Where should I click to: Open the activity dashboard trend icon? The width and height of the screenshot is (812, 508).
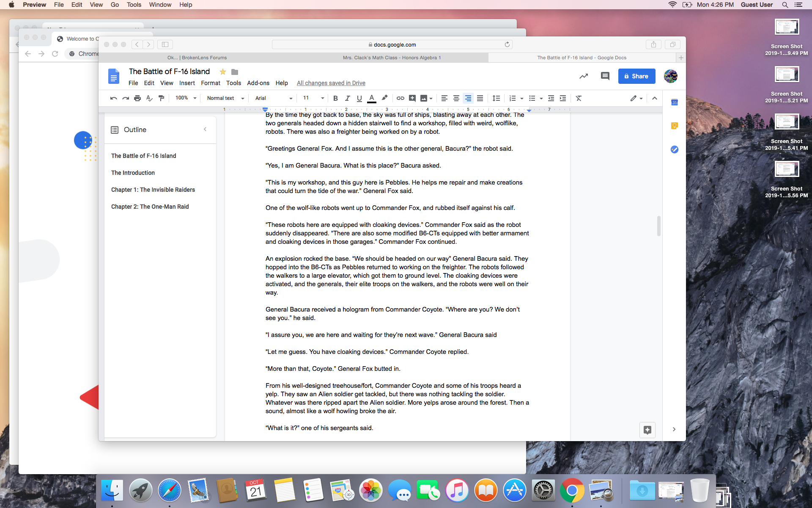(584, 76)
